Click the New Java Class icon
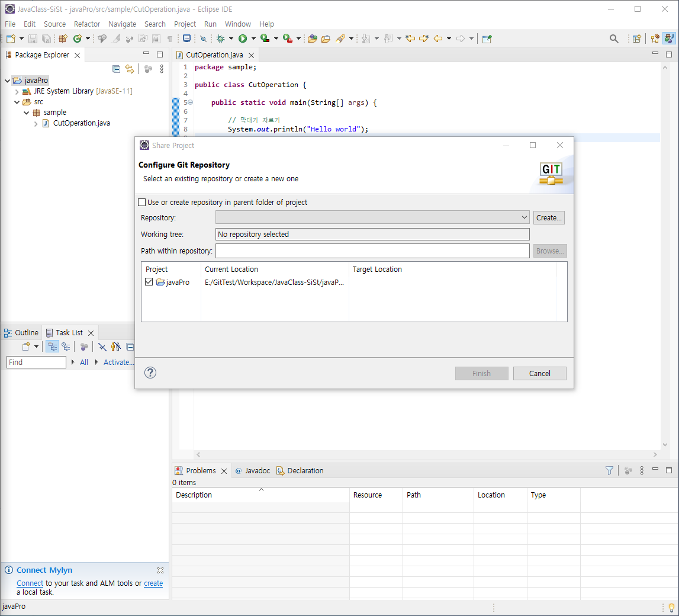The image size is (679, 616). tap(78, 38)
